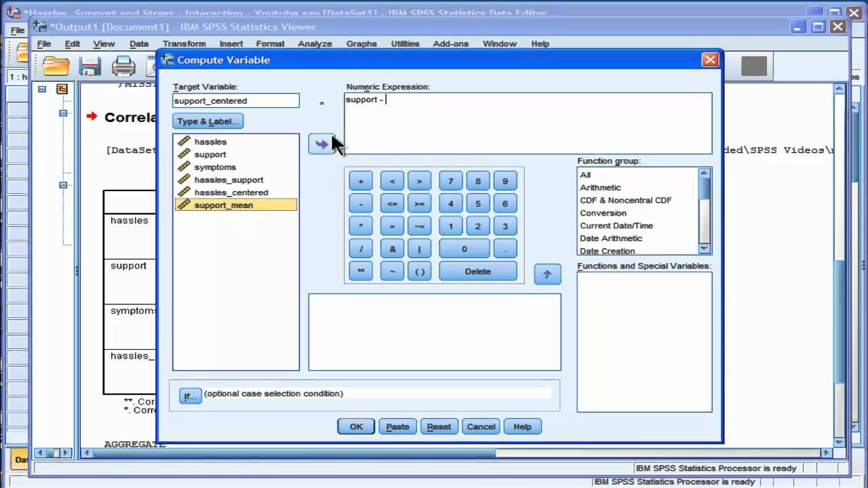Close the Compute Variable dialog
Viewport: 868px width, 488px height.
710,60
